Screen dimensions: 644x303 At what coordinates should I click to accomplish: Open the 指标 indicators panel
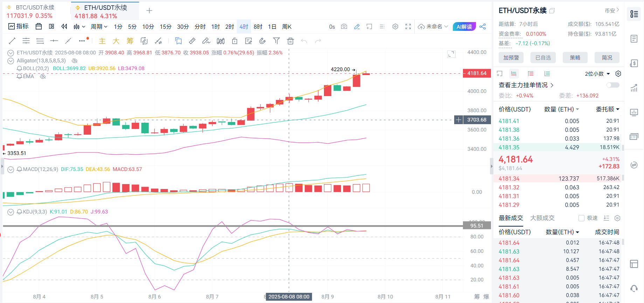[x=18, y=26]
